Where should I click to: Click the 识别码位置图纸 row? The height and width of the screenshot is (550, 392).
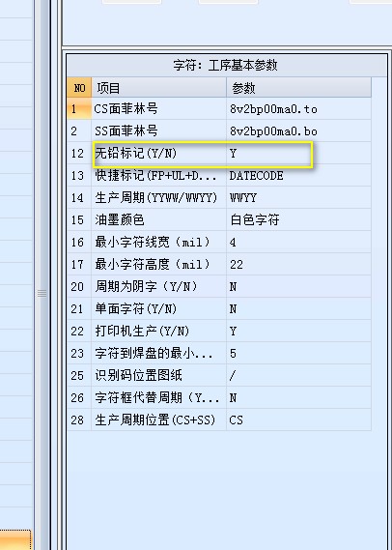[x=219, y=376]
